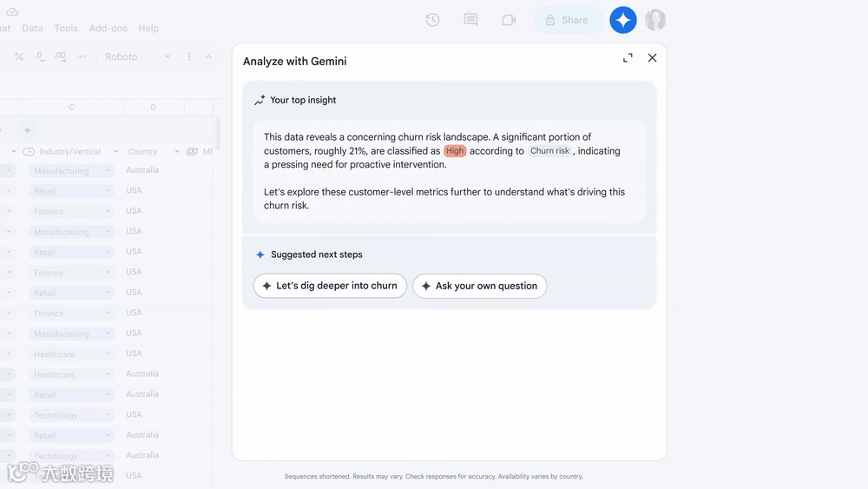868x489 pixels.
Task: Open toolbar more options three-dot menu
Action: (189, 56)
